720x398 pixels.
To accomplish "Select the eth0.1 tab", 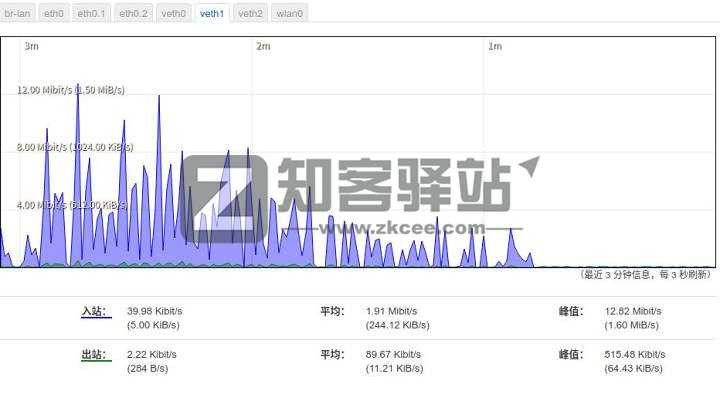I will point(91,13).
